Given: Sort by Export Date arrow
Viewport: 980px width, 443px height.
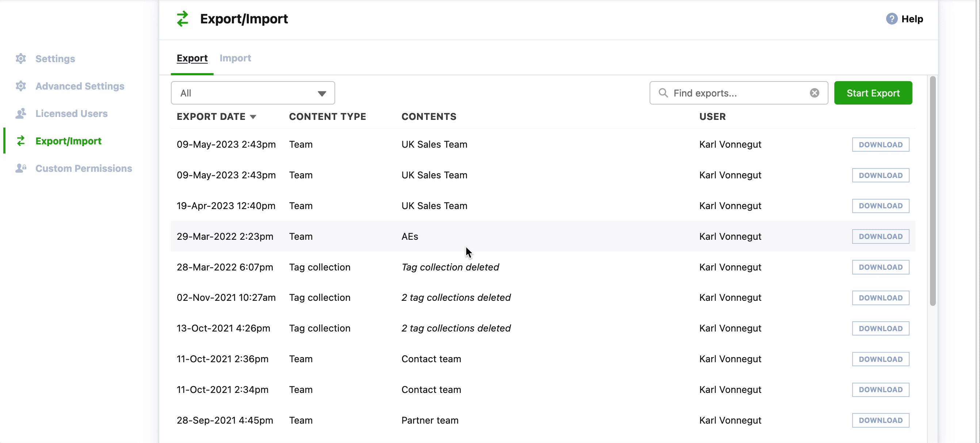Looking at the screenshot, I should pos(253,117).
